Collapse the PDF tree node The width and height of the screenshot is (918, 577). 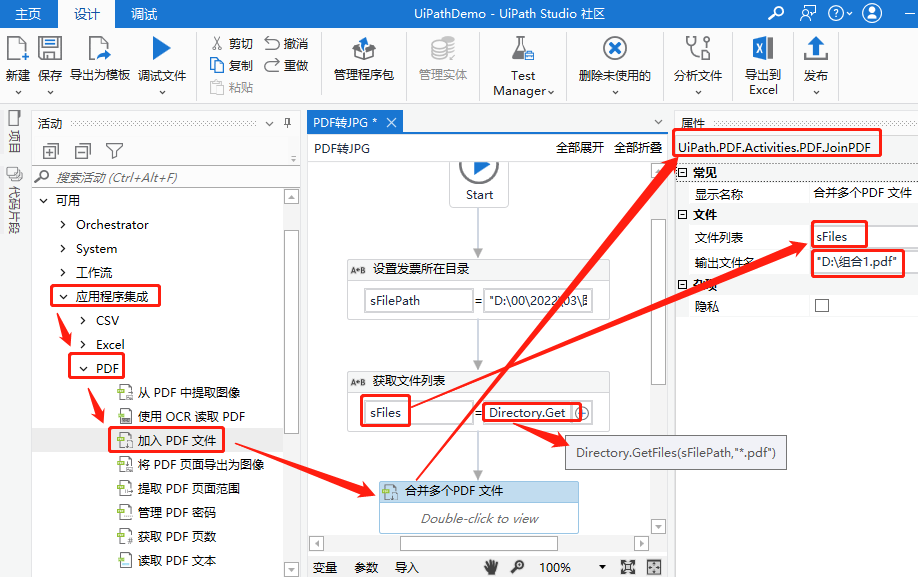[x=83, y=369]
